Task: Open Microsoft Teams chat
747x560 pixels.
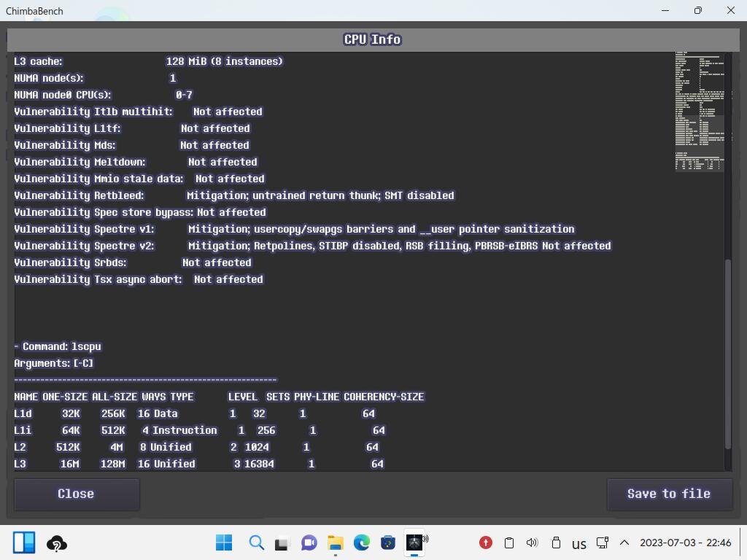Action: [x=308, y=542]
